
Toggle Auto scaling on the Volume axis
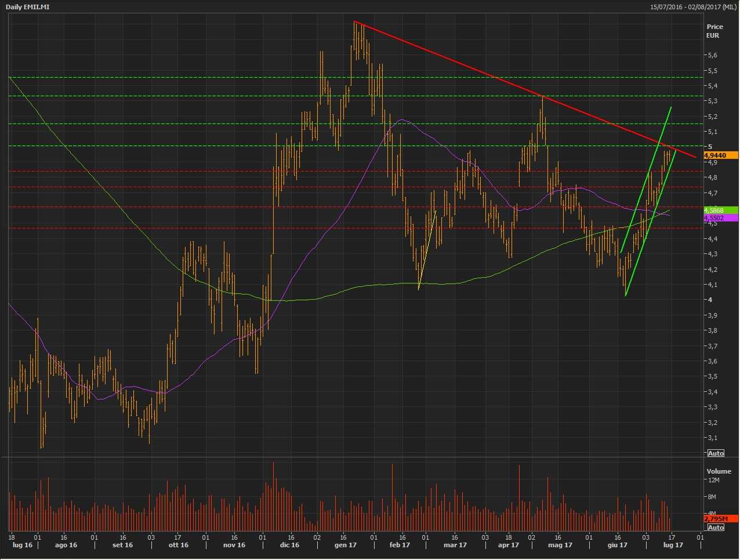click(716, 528)
